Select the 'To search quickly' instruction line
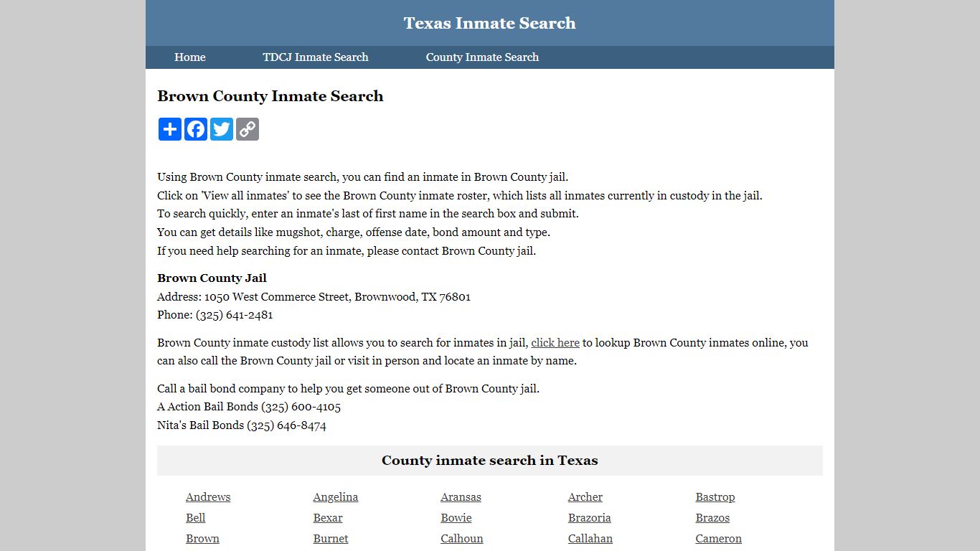This screenshot has height=551, width=980. coord(368,214)
